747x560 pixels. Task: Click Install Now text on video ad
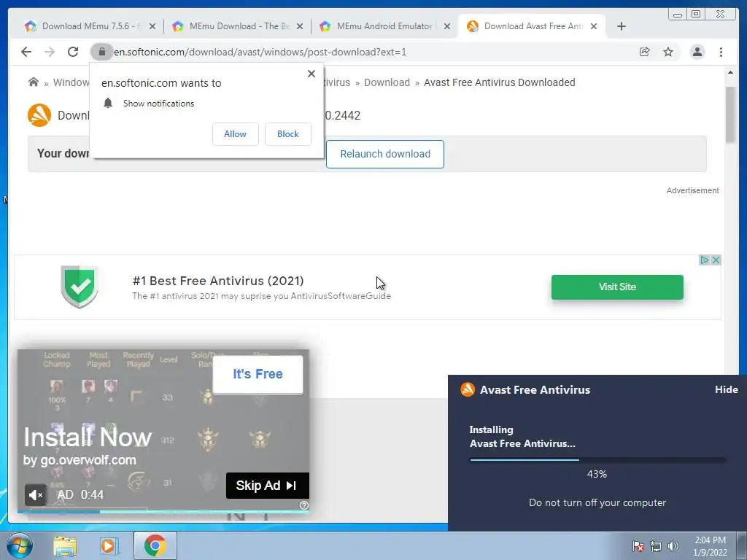88,437
